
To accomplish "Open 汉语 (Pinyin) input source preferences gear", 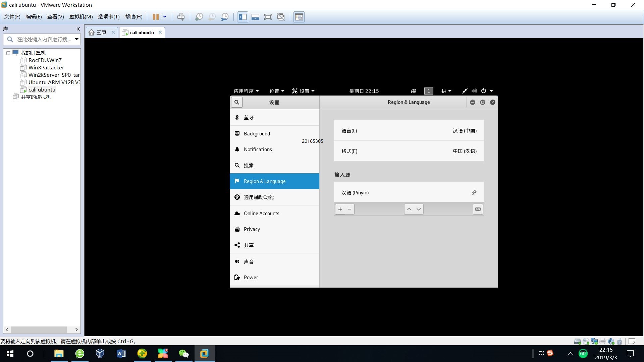I will tap(474, 192).
